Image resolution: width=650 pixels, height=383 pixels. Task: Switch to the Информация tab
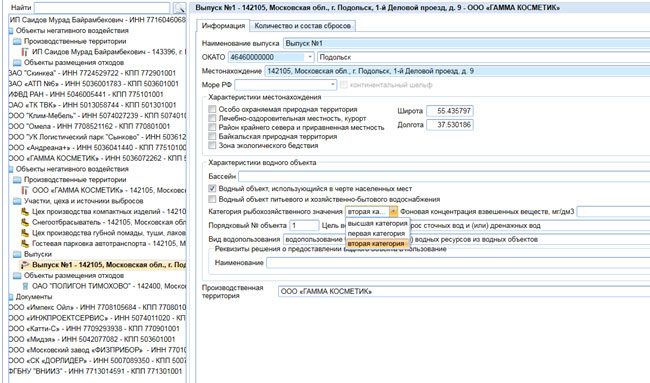pos(223,26)
